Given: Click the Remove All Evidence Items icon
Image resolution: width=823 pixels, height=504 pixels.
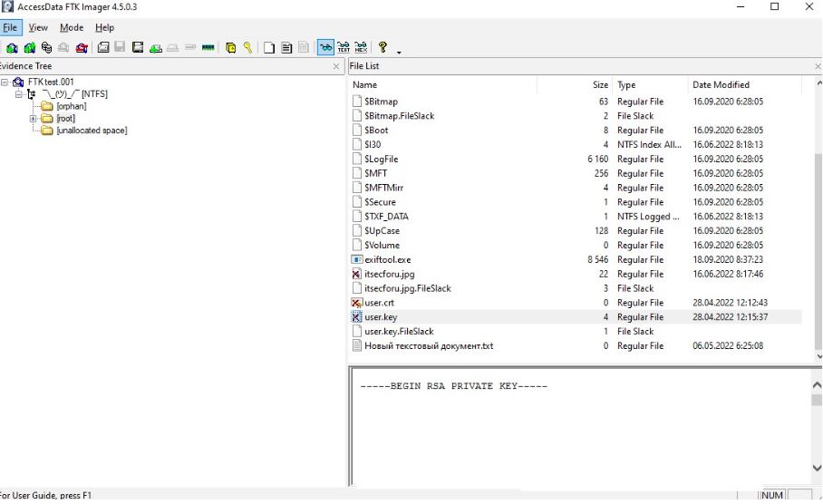Looking at the screenshot, I should [82, 48].
